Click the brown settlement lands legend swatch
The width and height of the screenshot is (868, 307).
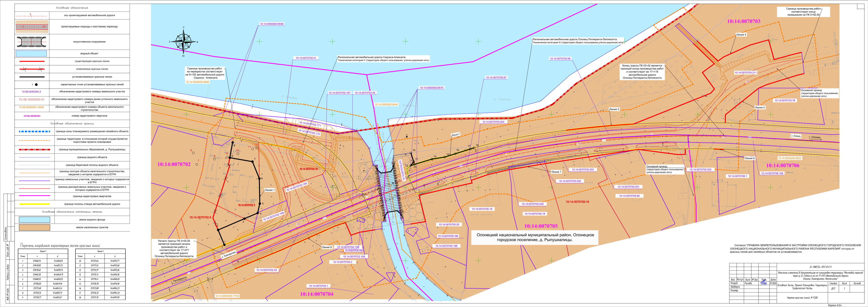(34, 227)
